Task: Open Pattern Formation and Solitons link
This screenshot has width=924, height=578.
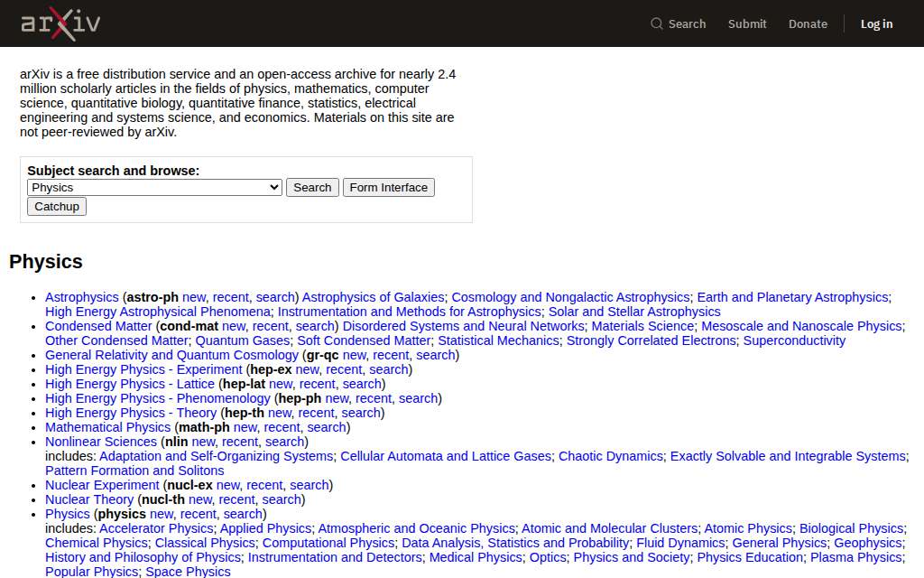Action: (x=134, y=471)
